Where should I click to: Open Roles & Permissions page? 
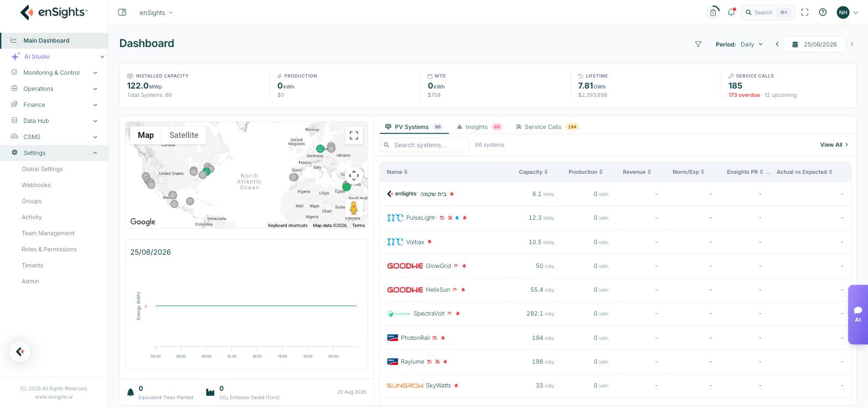click(49, 249)
